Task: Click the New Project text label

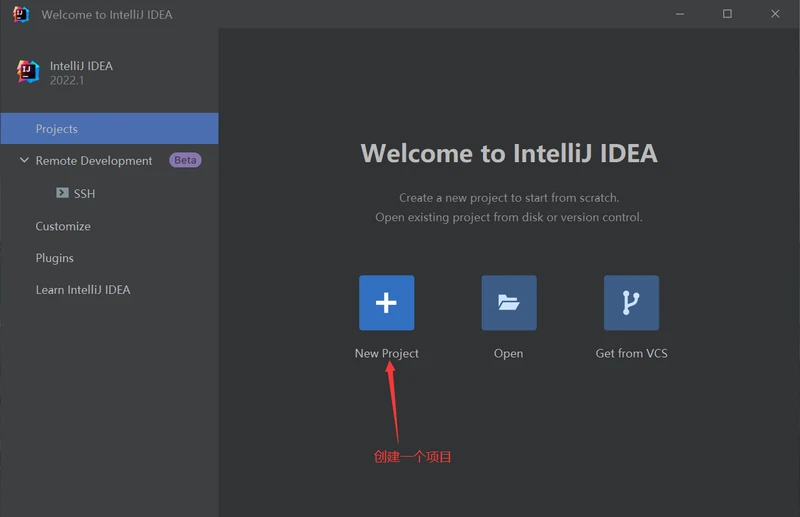Action: (386, 353)
